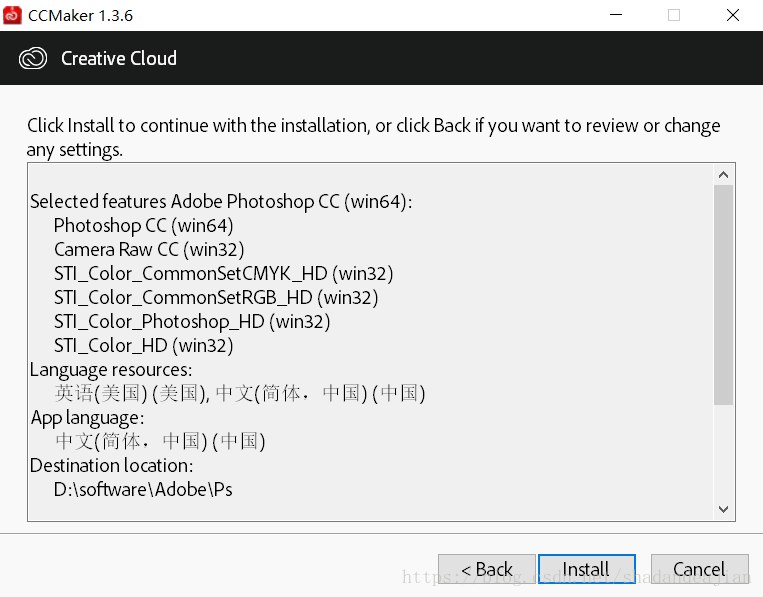Start installation with the Install button

(587, 569)
